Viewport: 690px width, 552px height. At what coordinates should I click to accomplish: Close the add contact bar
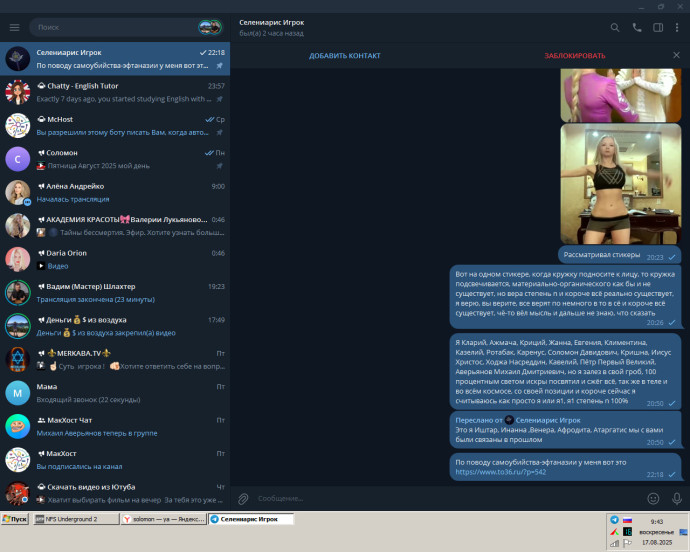(x=676, y=55)
